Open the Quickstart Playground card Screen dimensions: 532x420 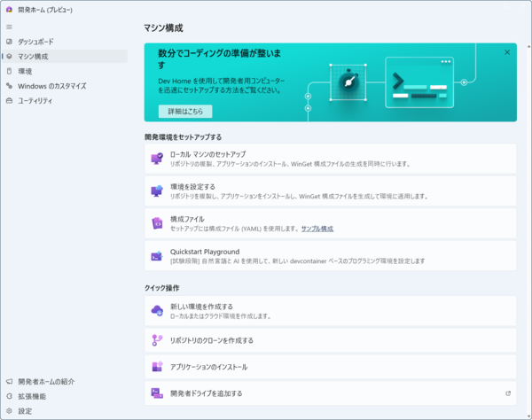330,256
